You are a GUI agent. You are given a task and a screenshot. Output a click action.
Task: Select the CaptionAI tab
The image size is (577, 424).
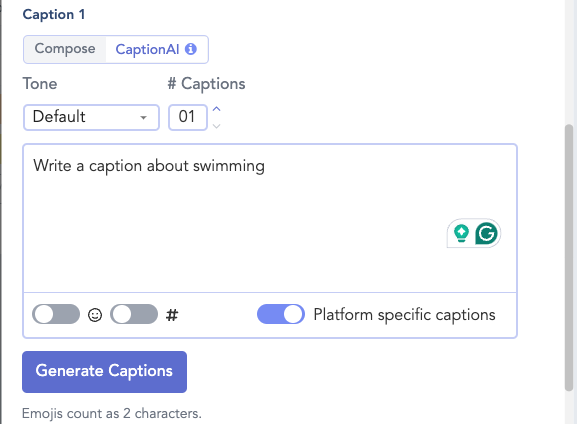[x=156, y=49]
